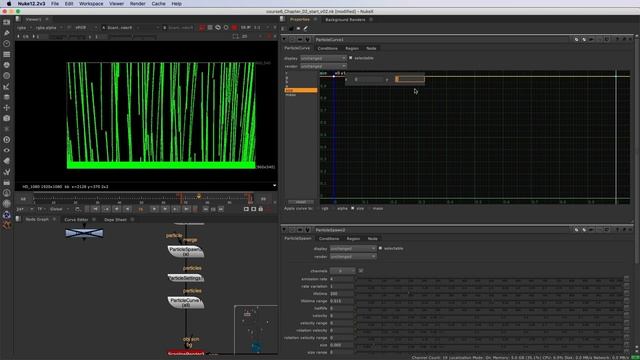Click the emission rate input field
This screenshot has height=360, width=640.
(x=342, y=279)
